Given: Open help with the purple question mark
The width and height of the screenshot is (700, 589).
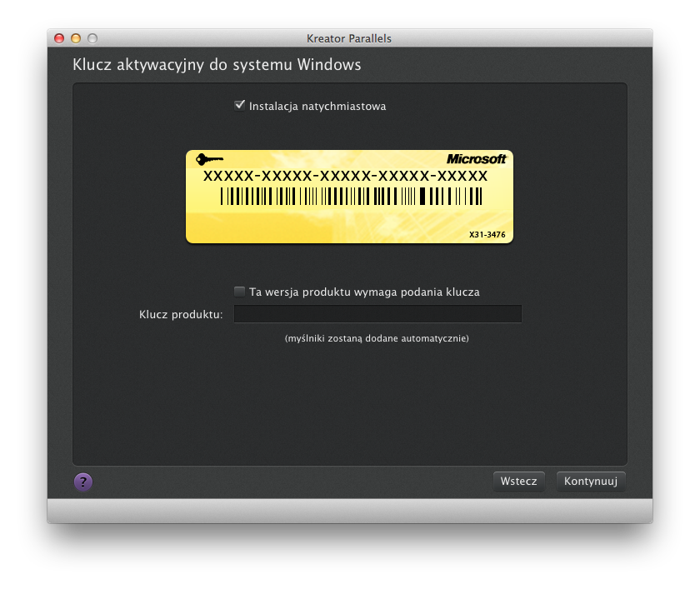Looking at the screenshot, I should tap(83, 482).
